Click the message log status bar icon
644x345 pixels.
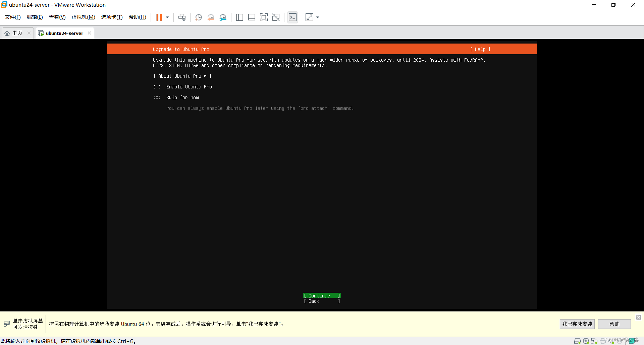coord(632,341)
